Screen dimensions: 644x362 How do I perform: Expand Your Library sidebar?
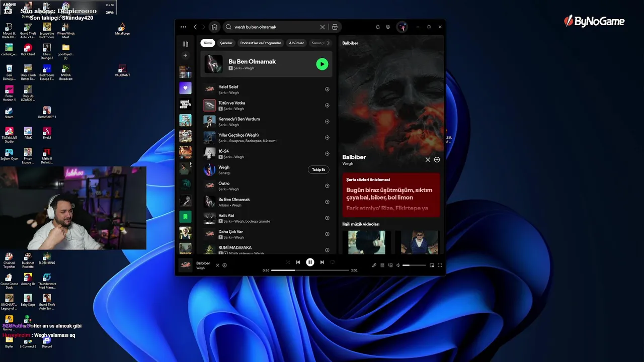click(x=185, y=44)
